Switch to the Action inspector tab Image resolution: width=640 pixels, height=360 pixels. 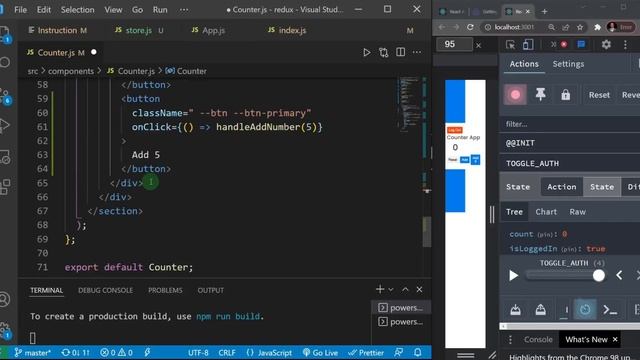562,187
